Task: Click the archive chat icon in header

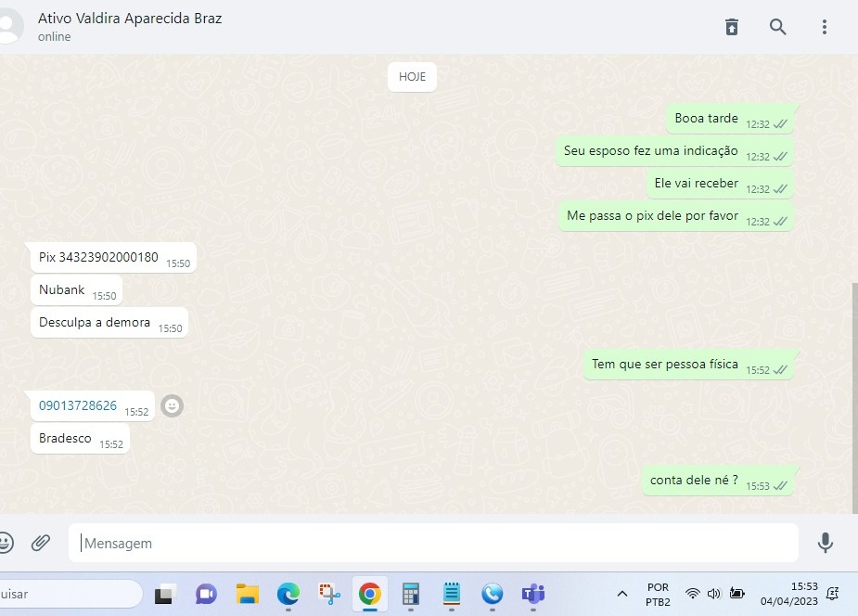Action: (x=732, y=27)
